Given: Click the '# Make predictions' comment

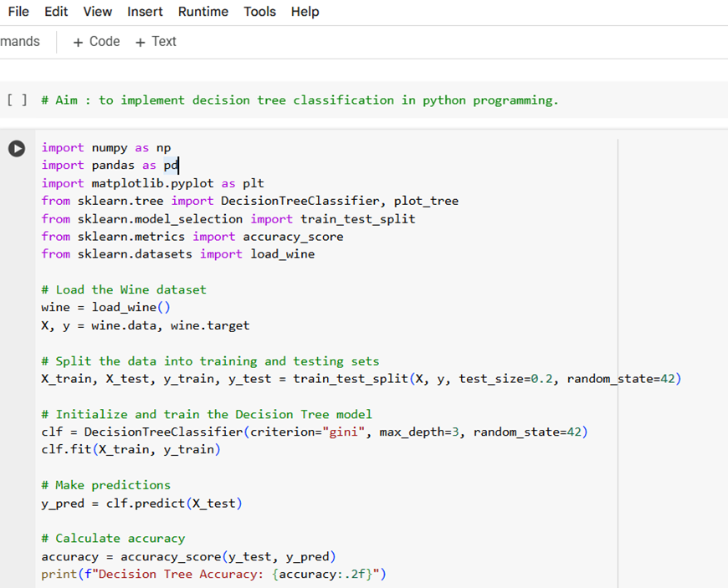Looking at the screenshot, I should coord(106,485).
